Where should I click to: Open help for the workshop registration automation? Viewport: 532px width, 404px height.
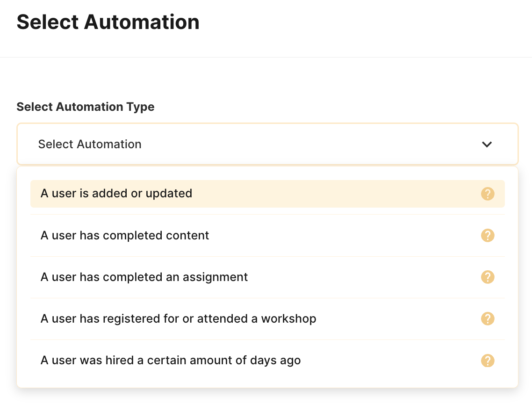click(488, 318)
